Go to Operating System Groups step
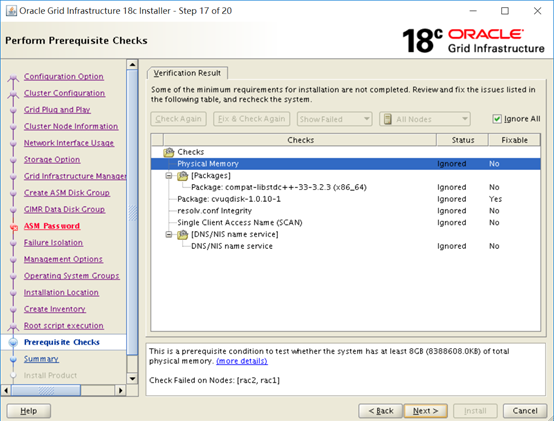The height and width of the screenshot is (421, 554). pos(71,276)
